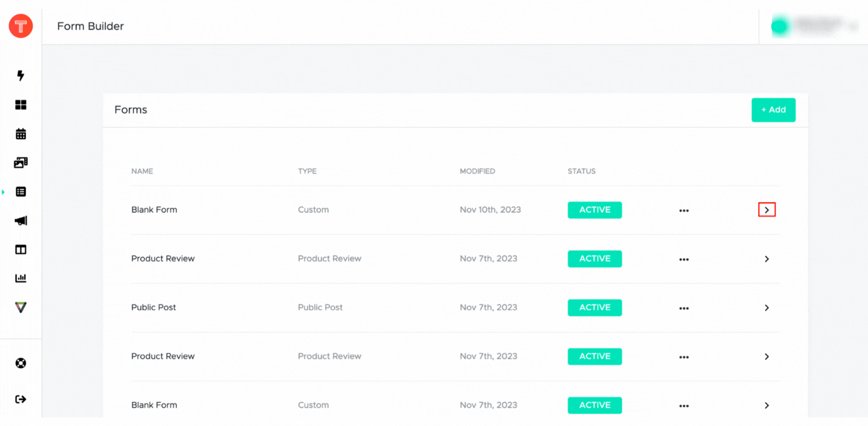This screenshot has width=868, height=426.
Task: Click ACTIVE status of Nov 7th Blank Form
Action: coord(594,405)
